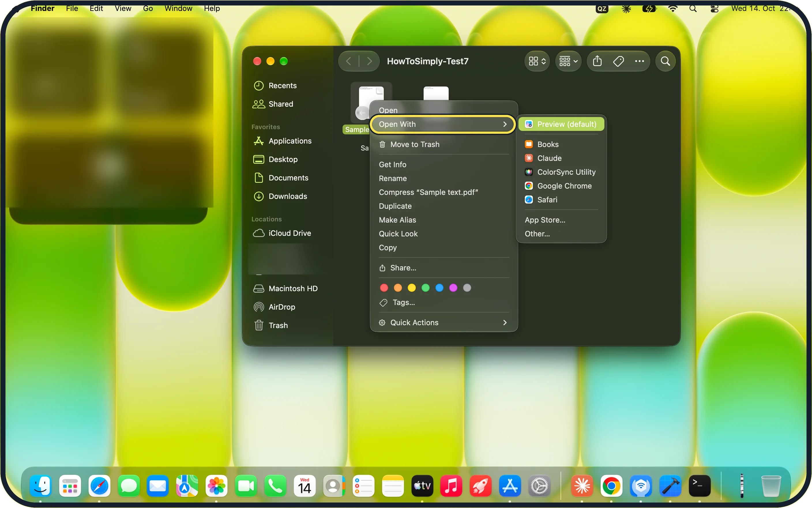812x508 pixels.
Task: Apply the red tag color
Action: tap(384, 288)
